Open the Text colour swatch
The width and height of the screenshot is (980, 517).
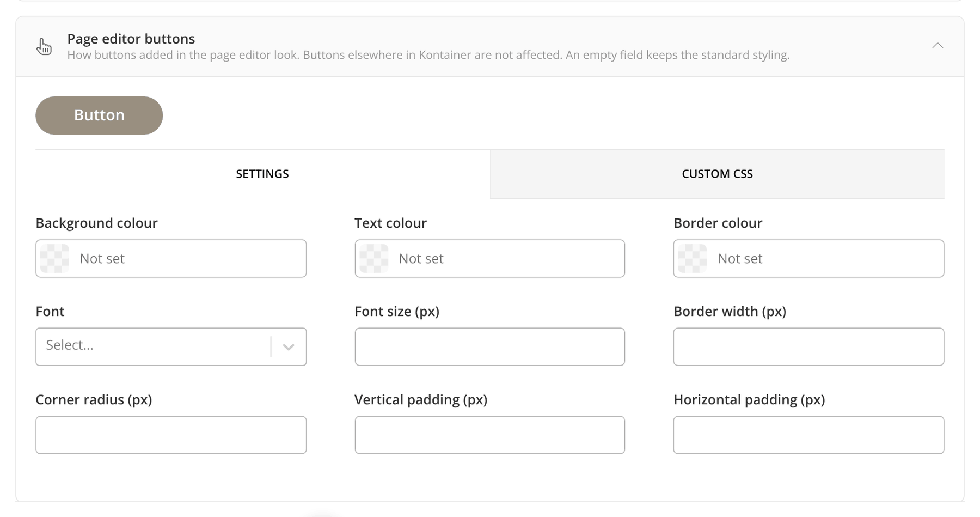coord(374,258)
